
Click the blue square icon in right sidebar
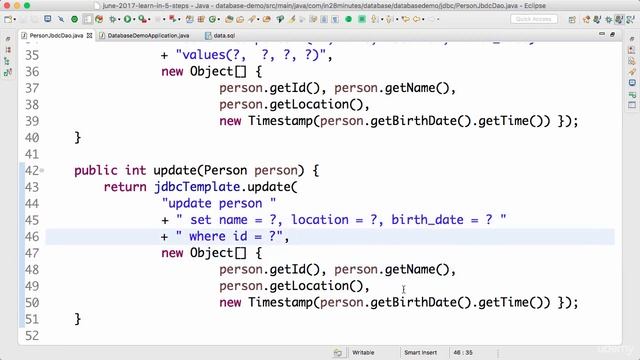click(x=632, y=83)
